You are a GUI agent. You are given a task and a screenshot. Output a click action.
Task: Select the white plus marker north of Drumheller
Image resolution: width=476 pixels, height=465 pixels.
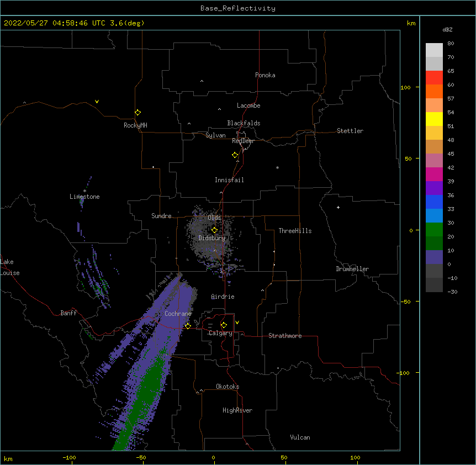[338, 207]
